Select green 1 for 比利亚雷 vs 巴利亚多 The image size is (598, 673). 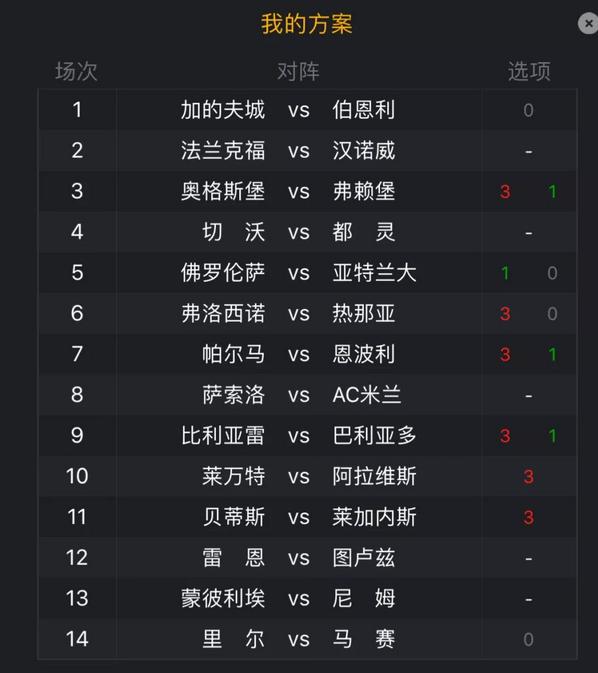coord(552,436)
